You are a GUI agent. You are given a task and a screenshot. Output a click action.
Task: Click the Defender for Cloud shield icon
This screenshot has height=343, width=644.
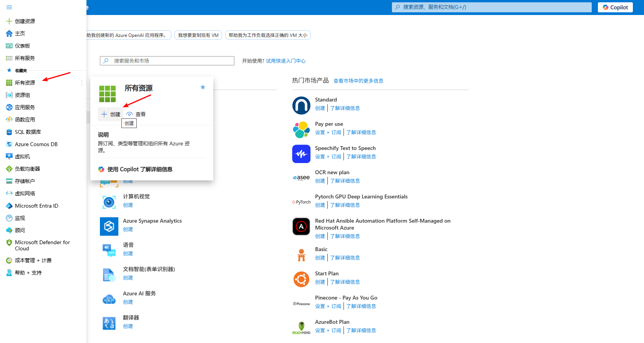[9, 243]
